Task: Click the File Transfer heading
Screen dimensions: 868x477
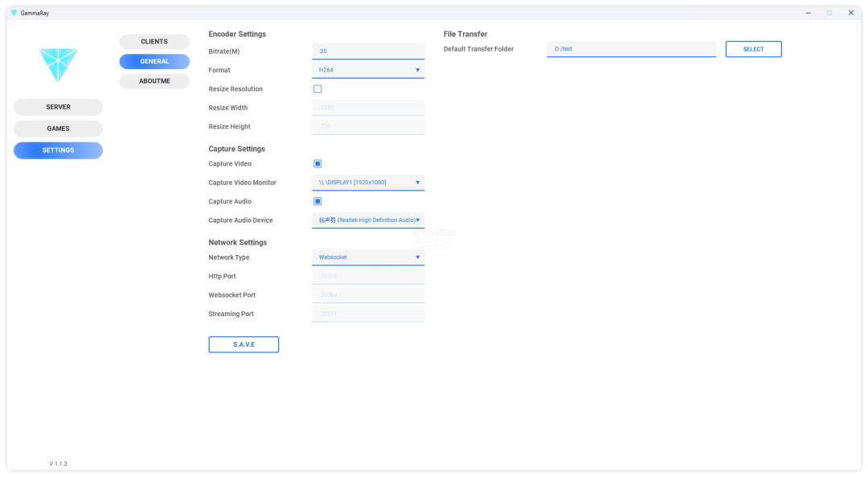Action: [465, 34]
